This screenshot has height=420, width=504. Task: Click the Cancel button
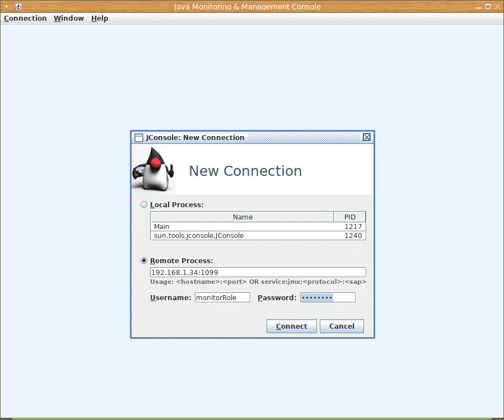coord(342,326)
